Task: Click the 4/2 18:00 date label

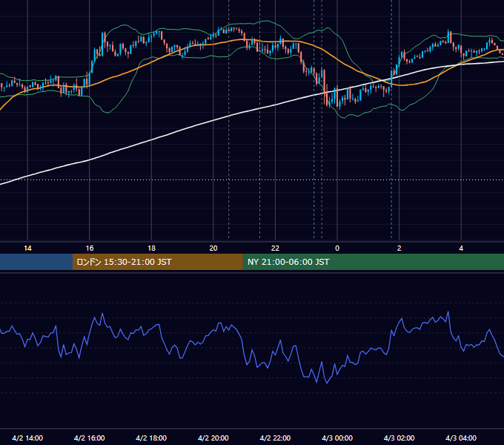Action: pos(151,438)
